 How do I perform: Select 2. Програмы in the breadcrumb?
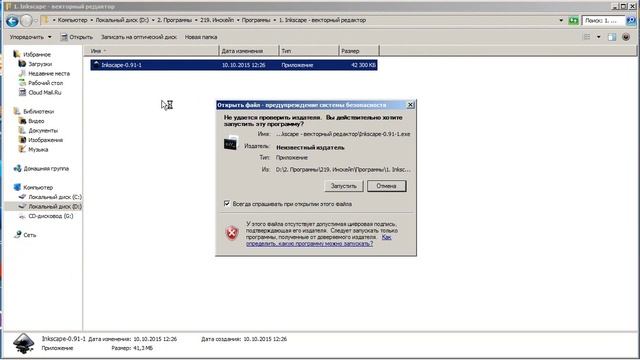coord(174,20)
